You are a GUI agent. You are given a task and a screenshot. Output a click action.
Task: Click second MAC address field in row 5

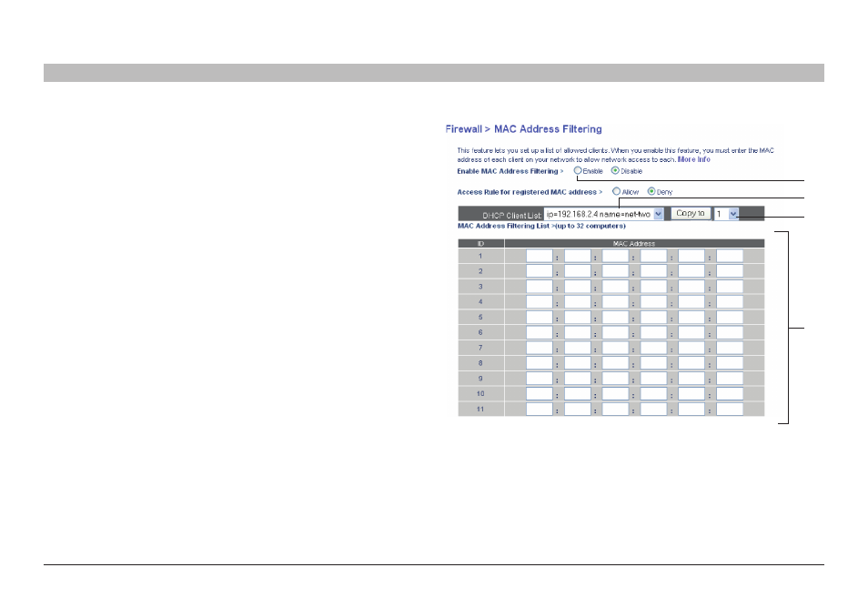tap(578, 318)
